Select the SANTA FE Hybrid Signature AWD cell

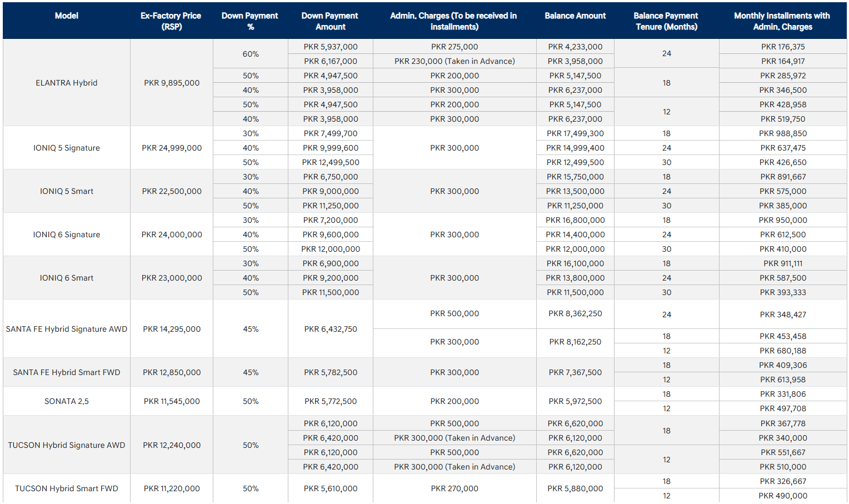pyautogui.click(x=67, y=329)
